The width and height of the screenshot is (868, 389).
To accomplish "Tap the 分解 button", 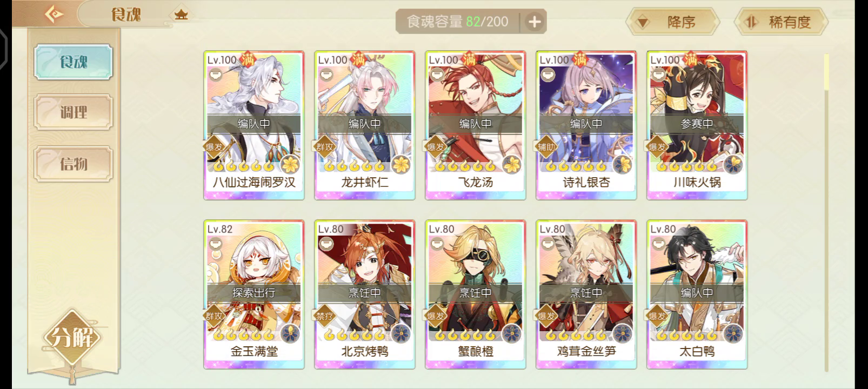I will [x=73, y=338].
